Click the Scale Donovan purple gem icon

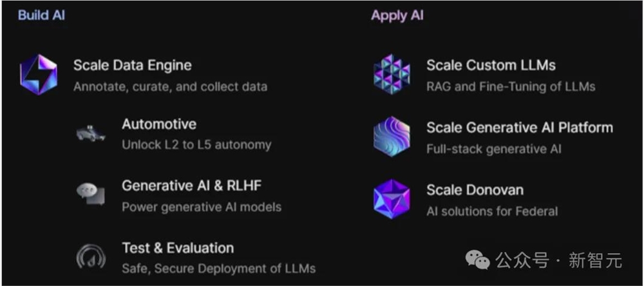(392, 199)
